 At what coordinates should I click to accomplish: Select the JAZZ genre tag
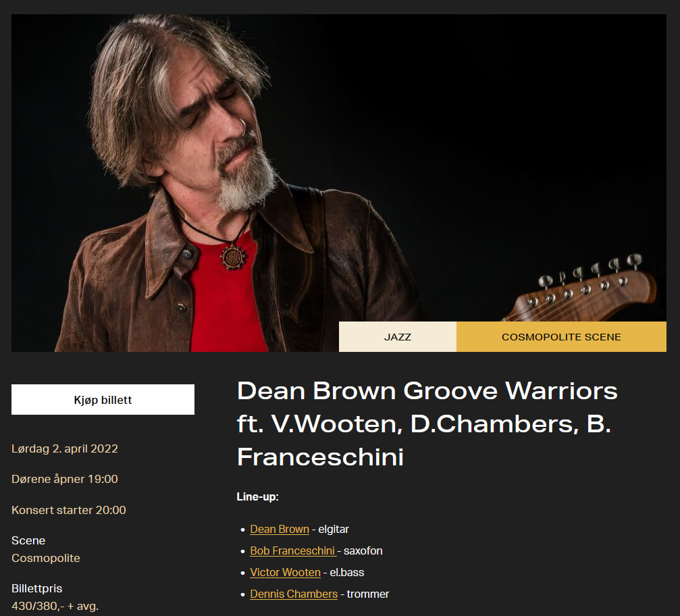pos(397,336)
